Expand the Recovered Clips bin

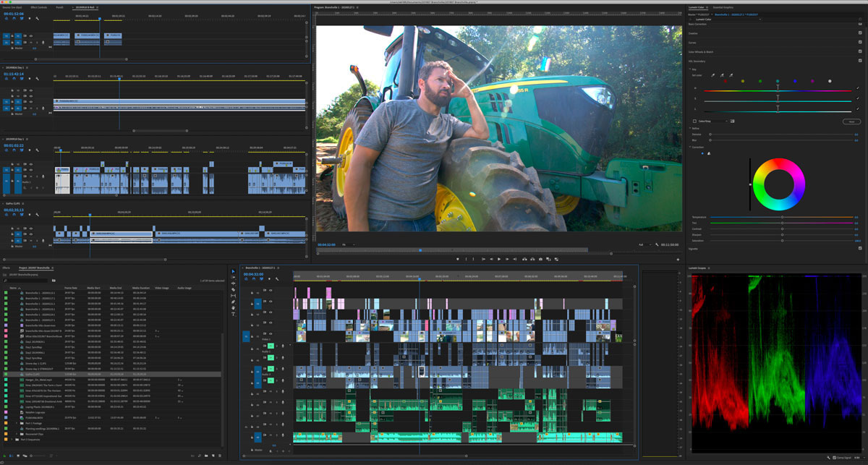click(17, 434)
